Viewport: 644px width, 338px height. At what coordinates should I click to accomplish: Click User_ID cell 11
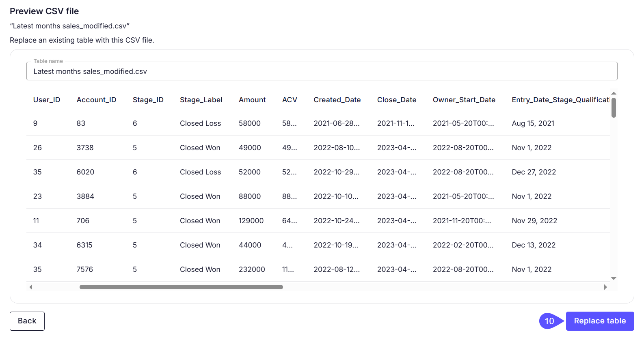(x=36, y=221)
